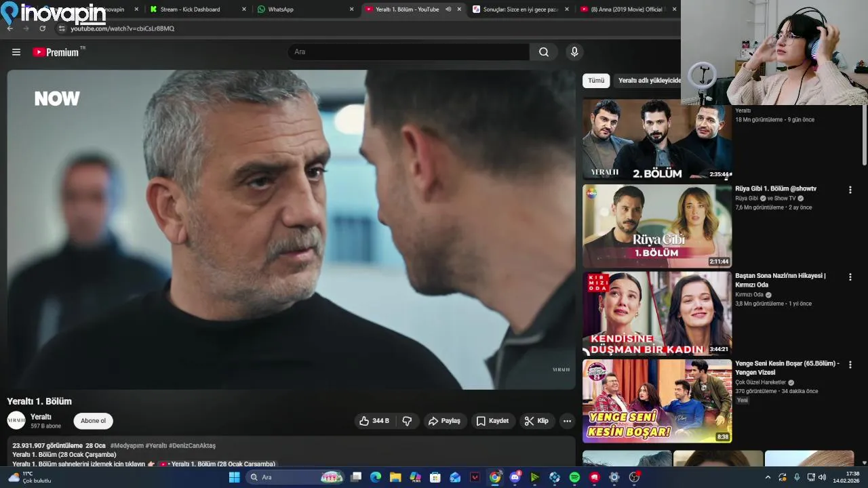Go back using browser back arrow
Viewport: 868px width, 488px height.
point(9,28)
